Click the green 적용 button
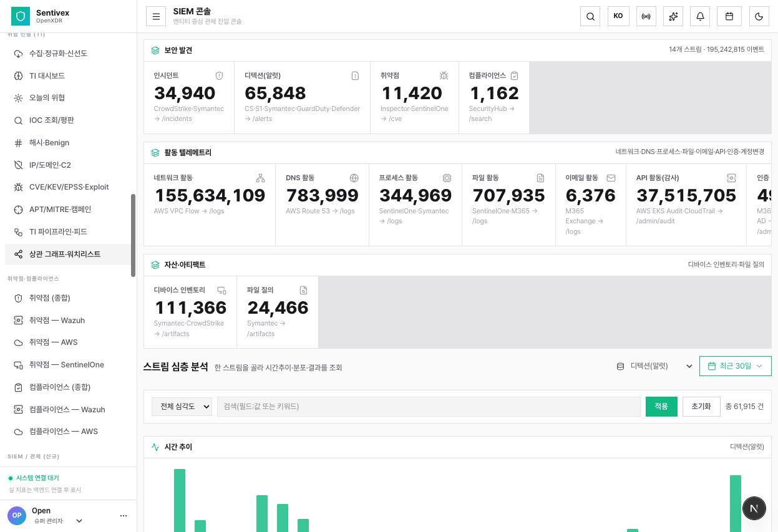The image size is (778, 532). (661, 407)
